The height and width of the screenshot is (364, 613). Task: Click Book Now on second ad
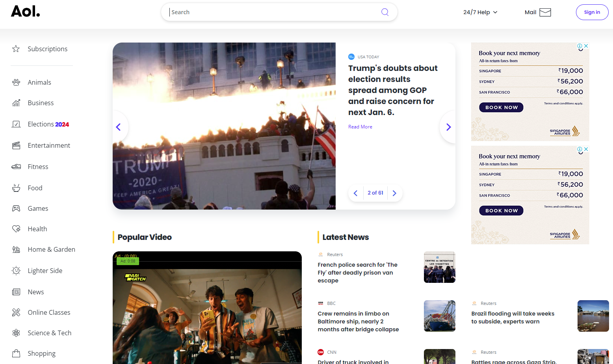(501, 210)
